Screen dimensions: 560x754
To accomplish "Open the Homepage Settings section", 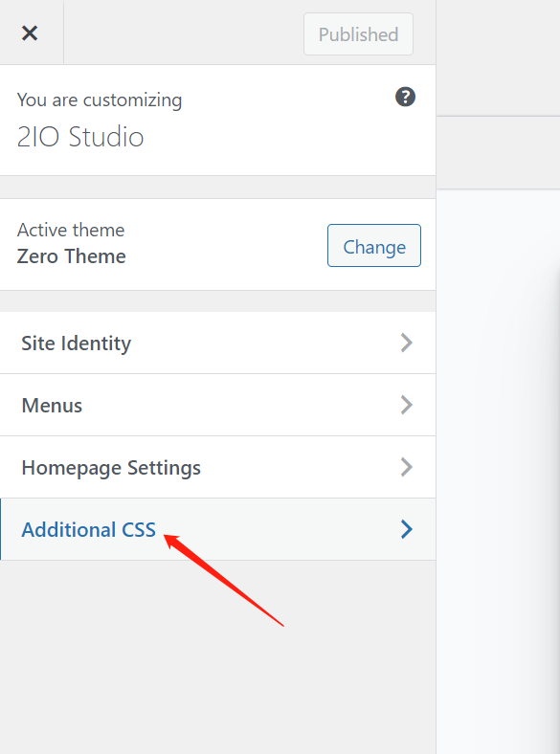I will [217, 467].
